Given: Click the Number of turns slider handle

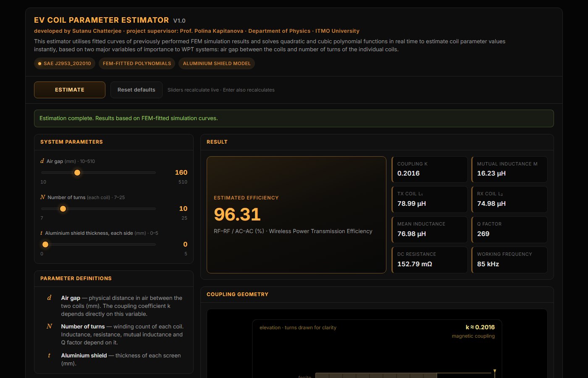Looking at the screenshot, I should point(63,209).
